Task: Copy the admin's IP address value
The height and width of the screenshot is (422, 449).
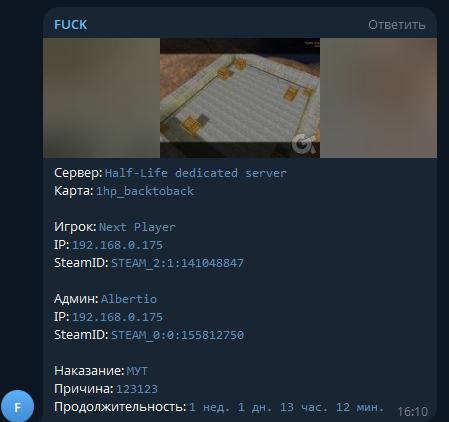Action: pyautogui.click(x=117, y=317)
